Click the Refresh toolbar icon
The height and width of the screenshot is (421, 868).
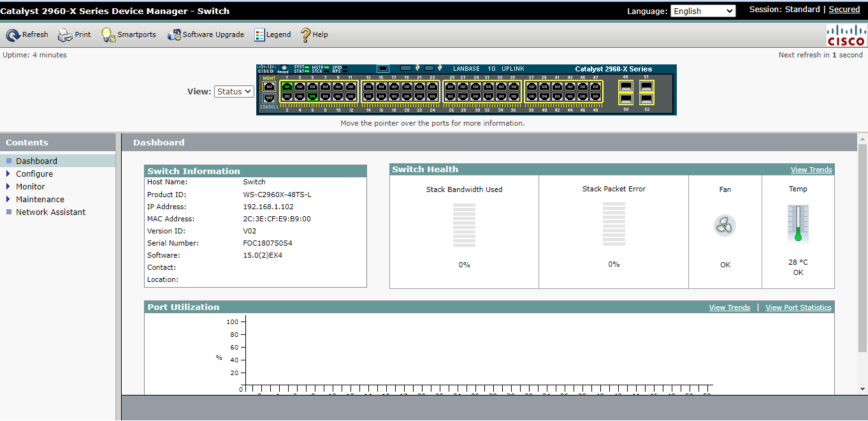point(13,35)
